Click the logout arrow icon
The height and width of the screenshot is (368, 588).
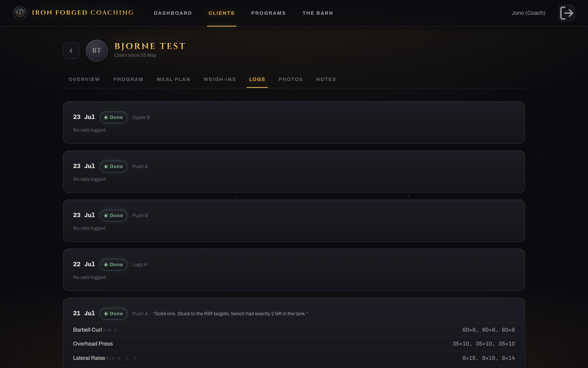[567, 13]
